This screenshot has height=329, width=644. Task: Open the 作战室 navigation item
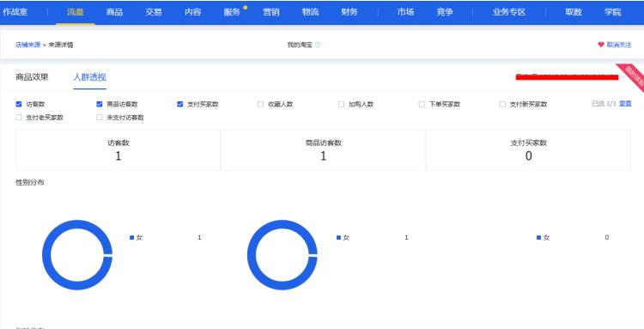click(15, 12)
